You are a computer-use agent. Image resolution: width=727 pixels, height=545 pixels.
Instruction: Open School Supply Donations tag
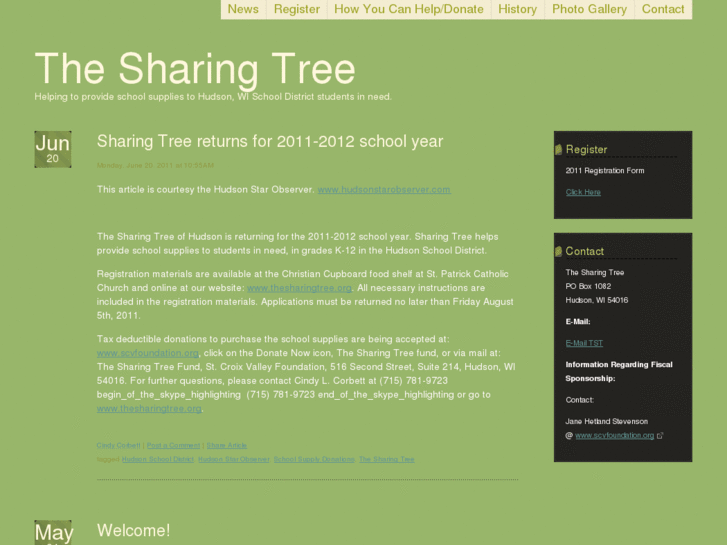pos(314,459)
